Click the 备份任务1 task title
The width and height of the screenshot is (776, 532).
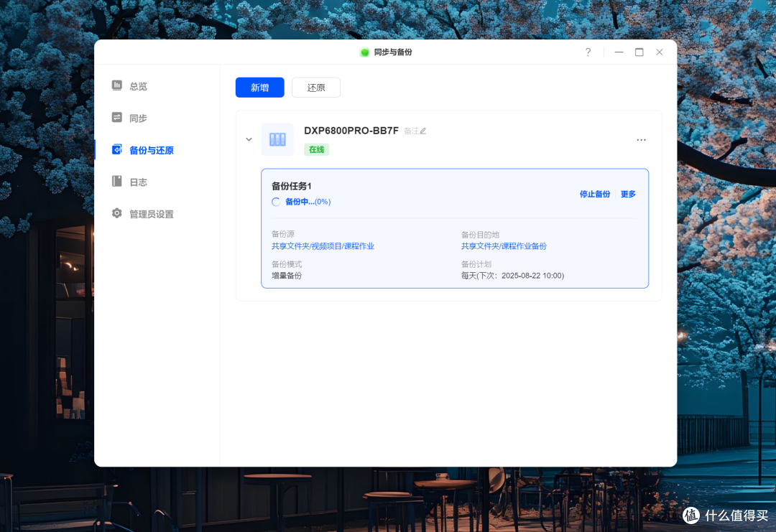(x=292, y=187)
